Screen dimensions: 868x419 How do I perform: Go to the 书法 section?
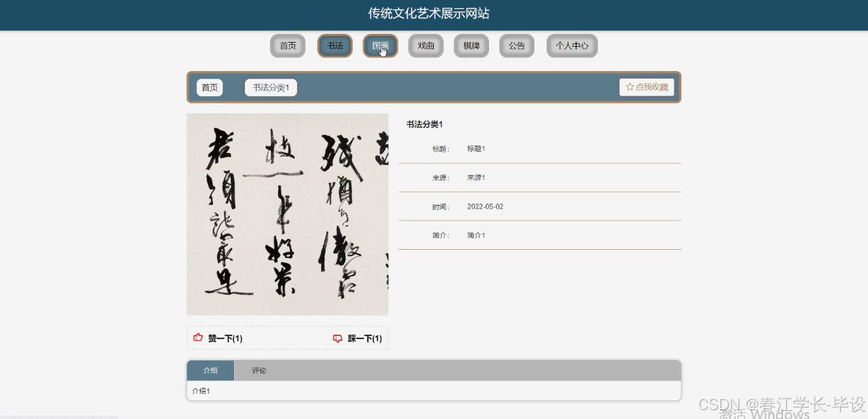pyautogui.click(x=335, y=46)
